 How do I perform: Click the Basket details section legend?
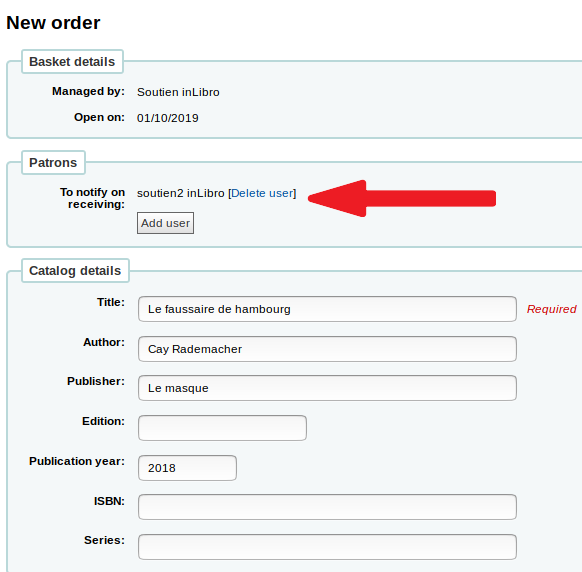click(72, 62)
